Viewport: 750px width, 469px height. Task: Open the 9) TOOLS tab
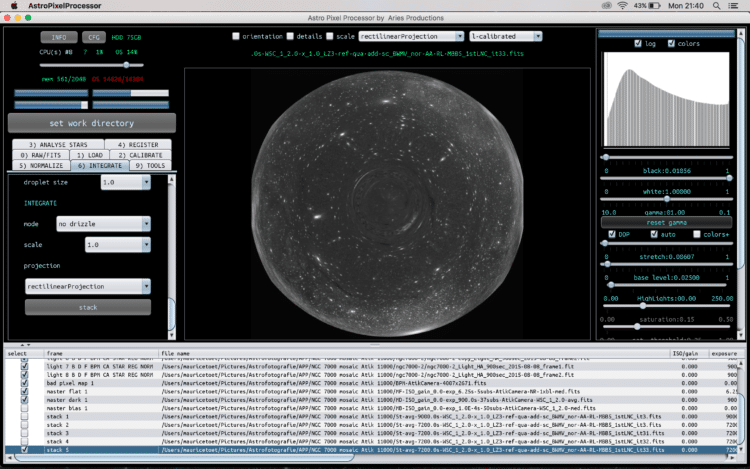pos(150,165)
